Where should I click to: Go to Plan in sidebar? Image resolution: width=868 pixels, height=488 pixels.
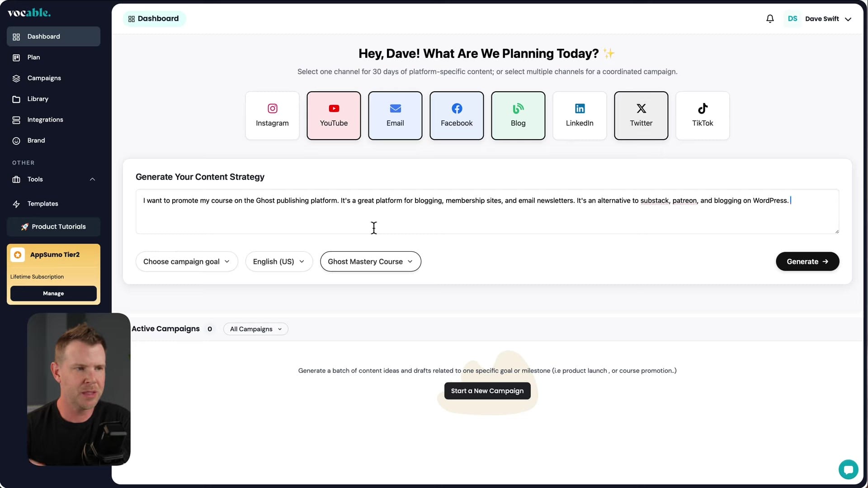pos(53,57)
